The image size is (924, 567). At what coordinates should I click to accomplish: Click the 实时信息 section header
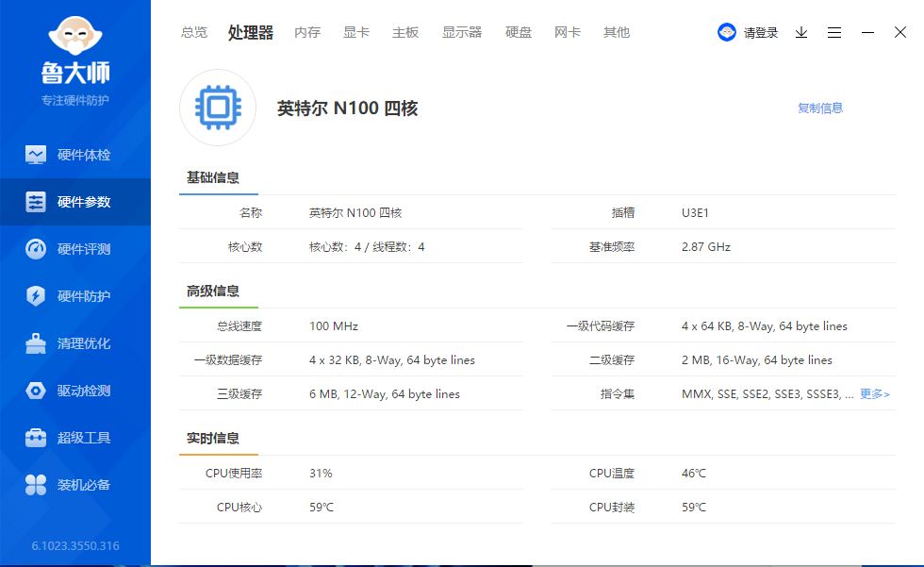[x=213, y=438]
